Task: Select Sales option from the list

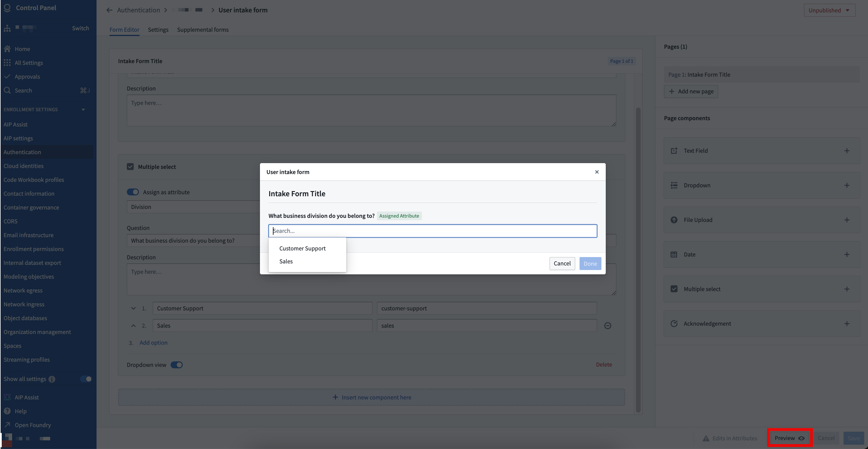Action: pyautogui.click(x=286, y=262)
